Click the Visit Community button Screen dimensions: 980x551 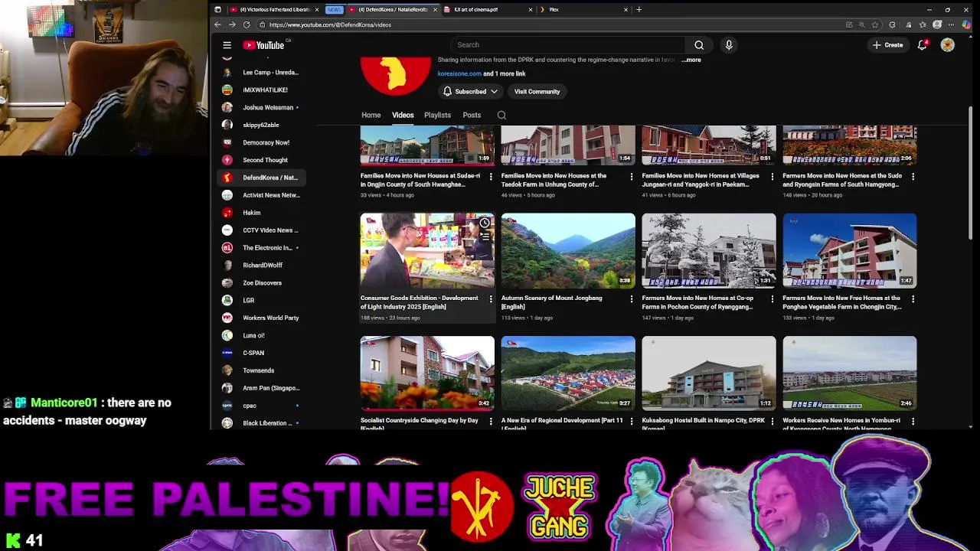[537, 91]
